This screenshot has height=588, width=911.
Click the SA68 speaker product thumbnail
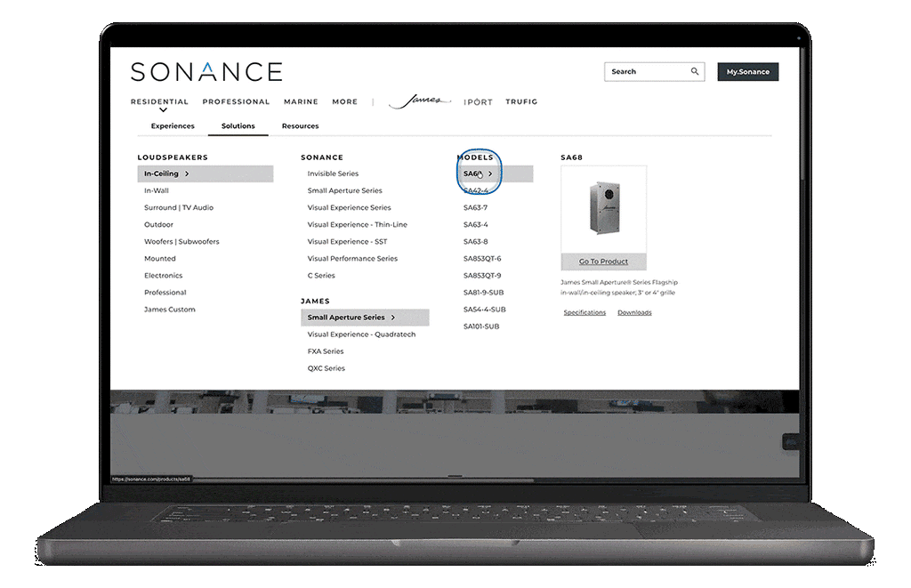click(x=603, y=209)
